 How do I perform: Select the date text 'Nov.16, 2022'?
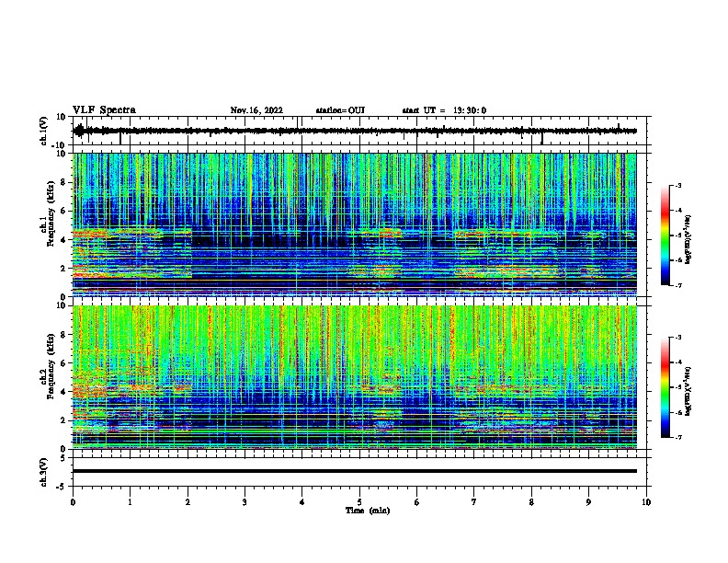click(256, 110)
